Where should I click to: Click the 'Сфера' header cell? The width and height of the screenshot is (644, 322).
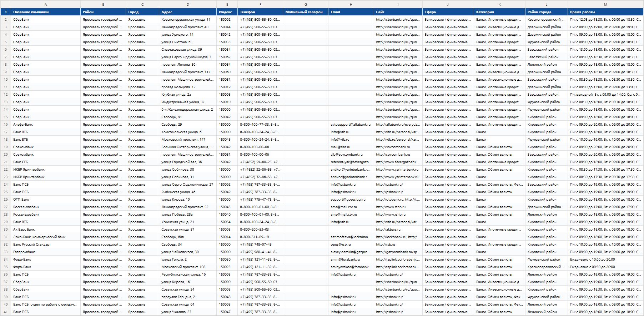pyautogui.click(x=448, y=12)
